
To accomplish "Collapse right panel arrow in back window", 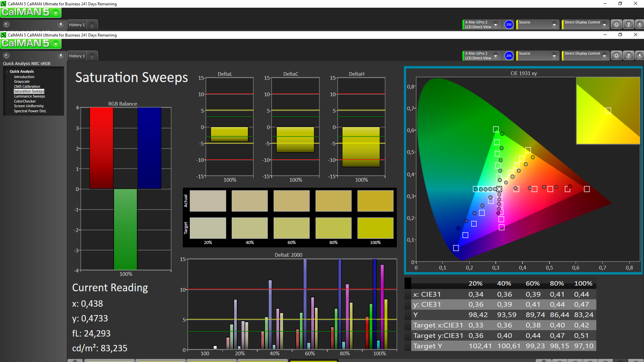I will pos(639,24).
